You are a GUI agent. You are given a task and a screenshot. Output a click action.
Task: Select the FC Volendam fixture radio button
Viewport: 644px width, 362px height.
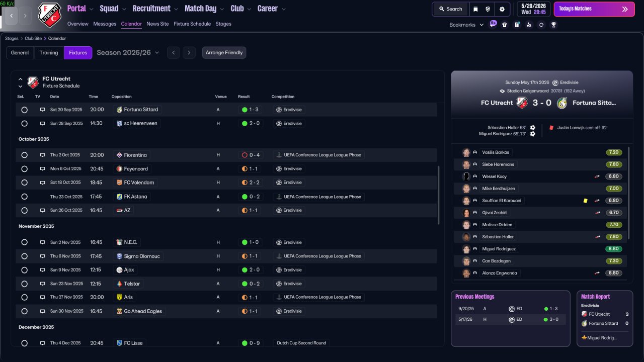point(24,183)
